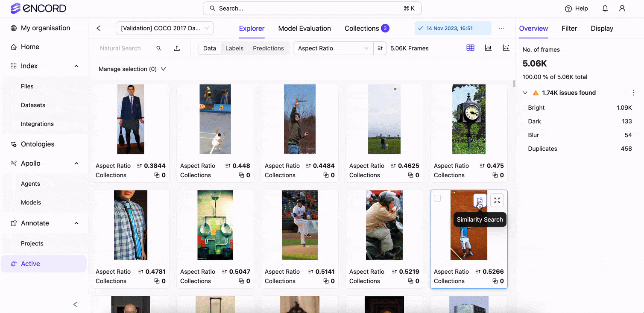Collapse the Index section
The image size is (644, 313).
pyautogui.click(x=76, y=66)
